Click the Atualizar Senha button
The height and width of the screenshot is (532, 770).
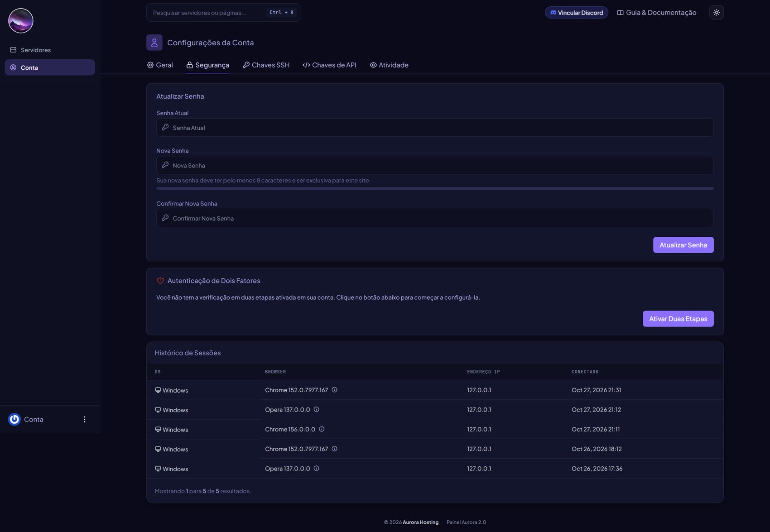tap(683, 245)
